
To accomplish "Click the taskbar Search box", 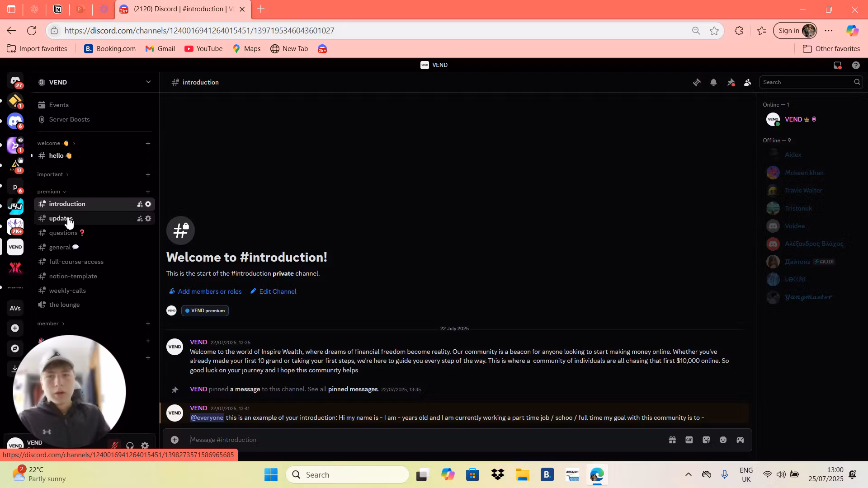I will point(347,475).
